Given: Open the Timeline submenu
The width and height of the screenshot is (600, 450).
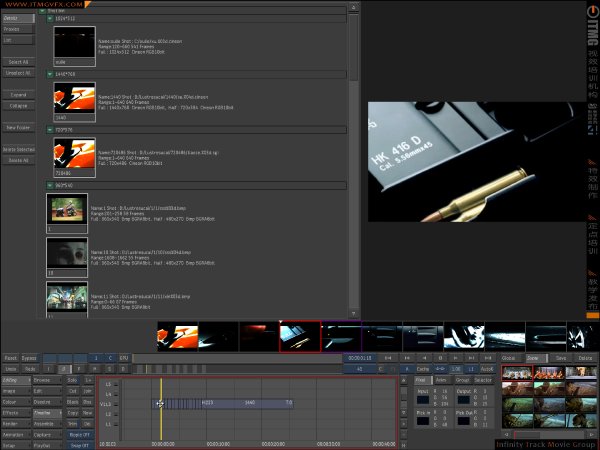Looking at the screenshot, I should (x=47, y=413).
